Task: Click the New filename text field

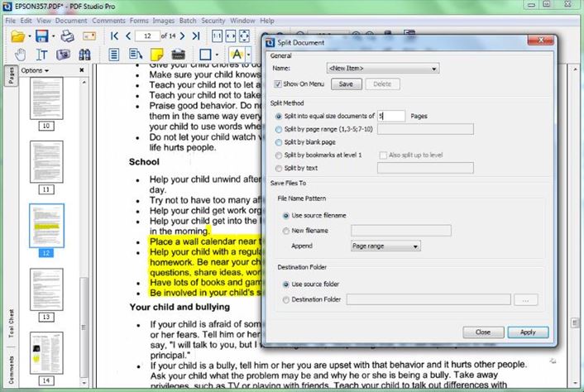Action: (x=400, y=231)
